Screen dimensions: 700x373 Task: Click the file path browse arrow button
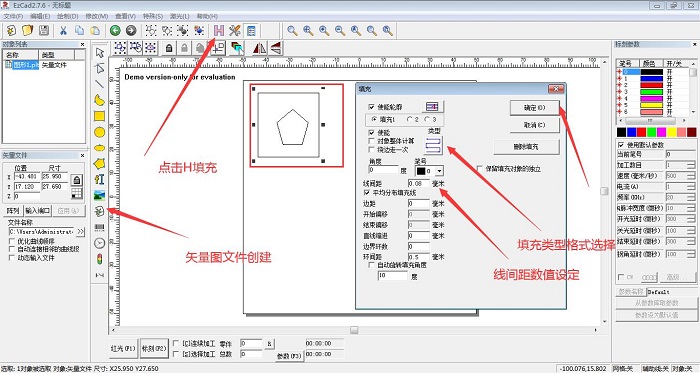pyautogui.click(x=81, y=232)
